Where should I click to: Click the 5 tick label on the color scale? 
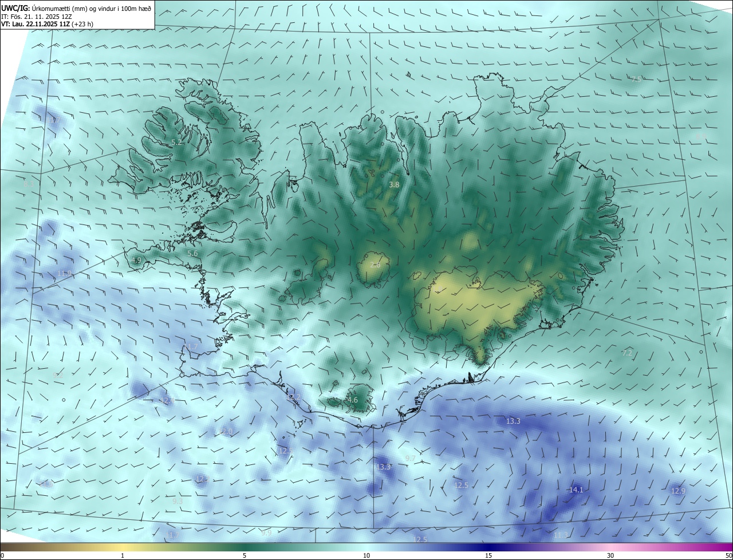(x=245, y=555)
